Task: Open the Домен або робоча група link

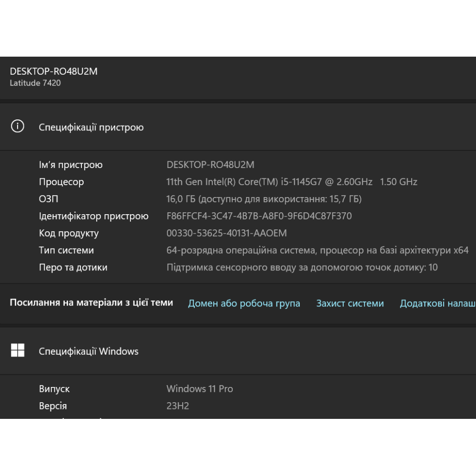Action: (x=244, y=303)
